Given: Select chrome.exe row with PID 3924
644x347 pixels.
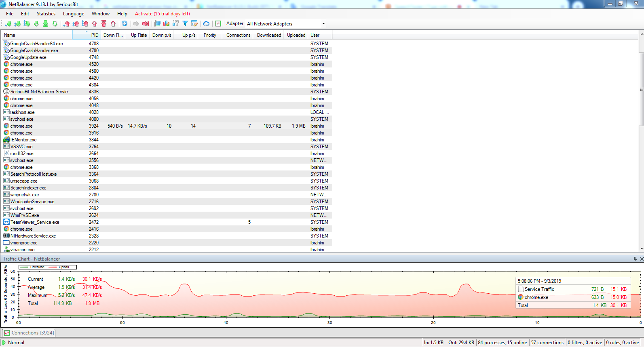Looking at the screenshot, I should tap(167, 126).
